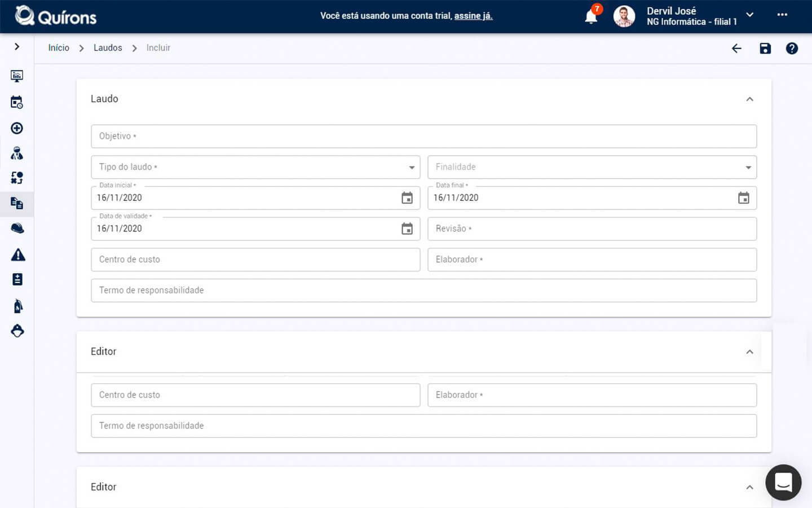This screenshot has height=508, width=812.
Task: Open the Finalidade dropdown
Action: [592, 167]
